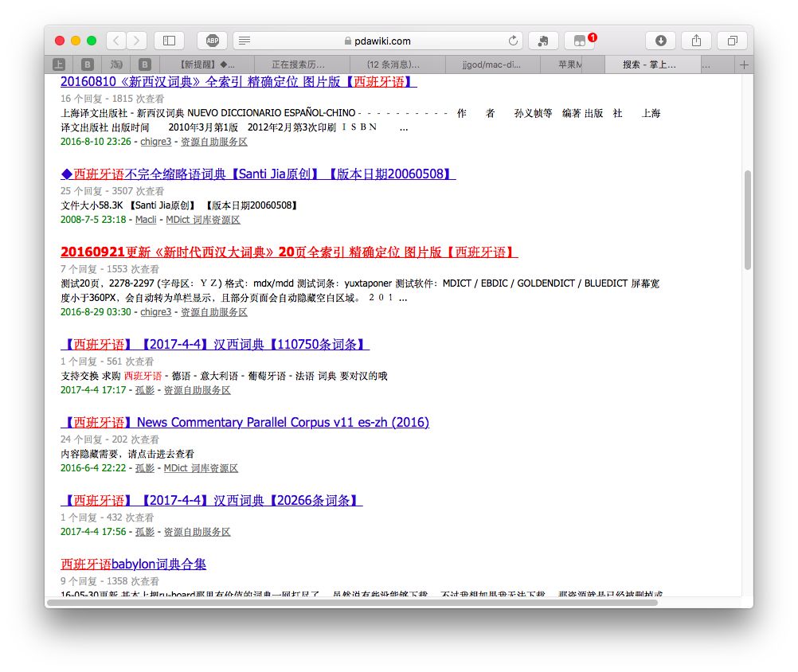798x672 pixels.
Task: Toggle the Safari sidebar
Action: pos(169,41)
